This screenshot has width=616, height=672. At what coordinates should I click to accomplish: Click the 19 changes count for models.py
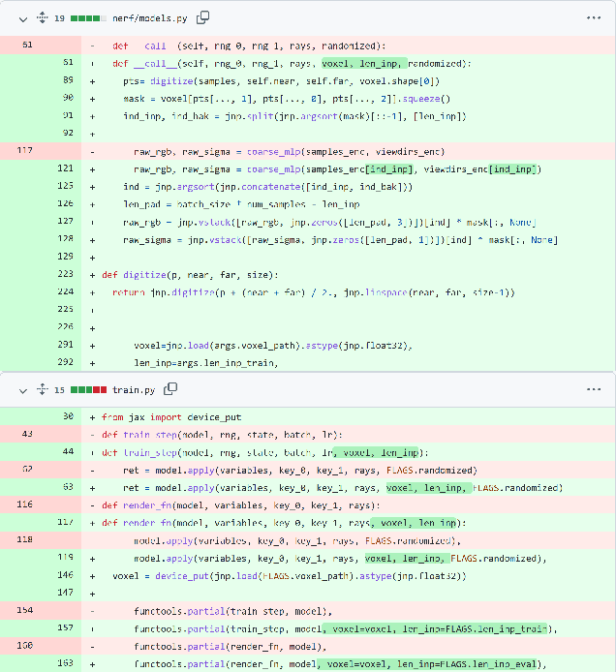(x=61, y=17)
